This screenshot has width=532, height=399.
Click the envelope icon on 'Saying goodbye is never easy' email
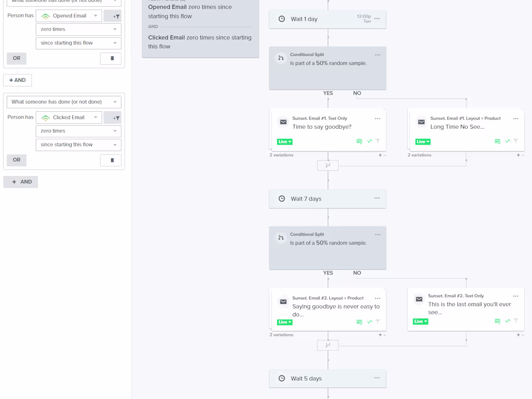[x=283, y=301]
